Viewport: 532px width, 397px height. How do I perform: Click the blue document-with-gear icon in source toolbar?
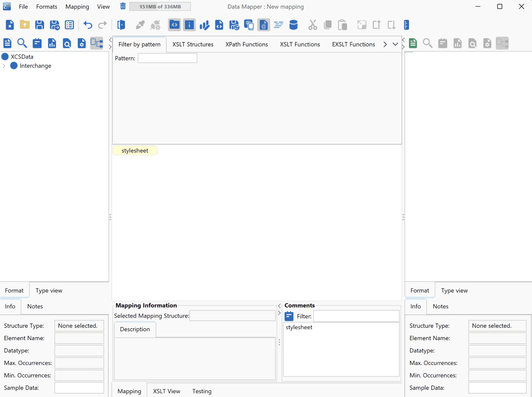(82, 43)
